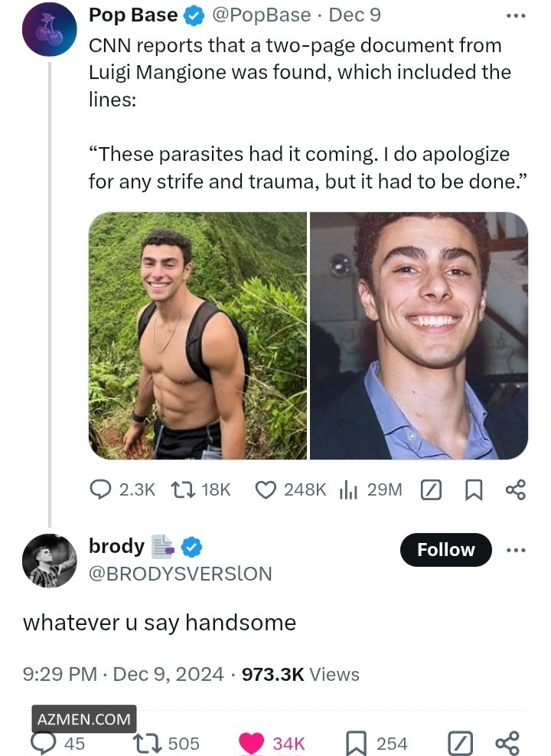Screen dimensions: 551x756
Task: Open the smiling portrait photo
Action: click(419, 335)
